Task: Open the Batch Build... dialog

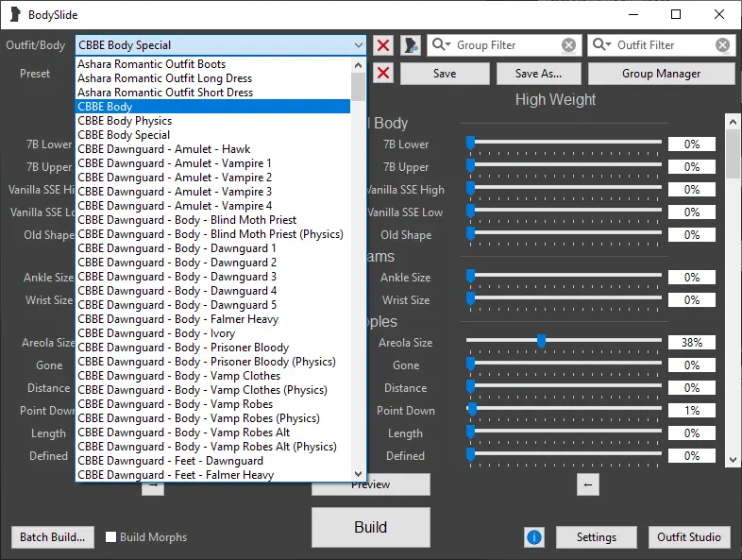Action: (x=53, y=537)
